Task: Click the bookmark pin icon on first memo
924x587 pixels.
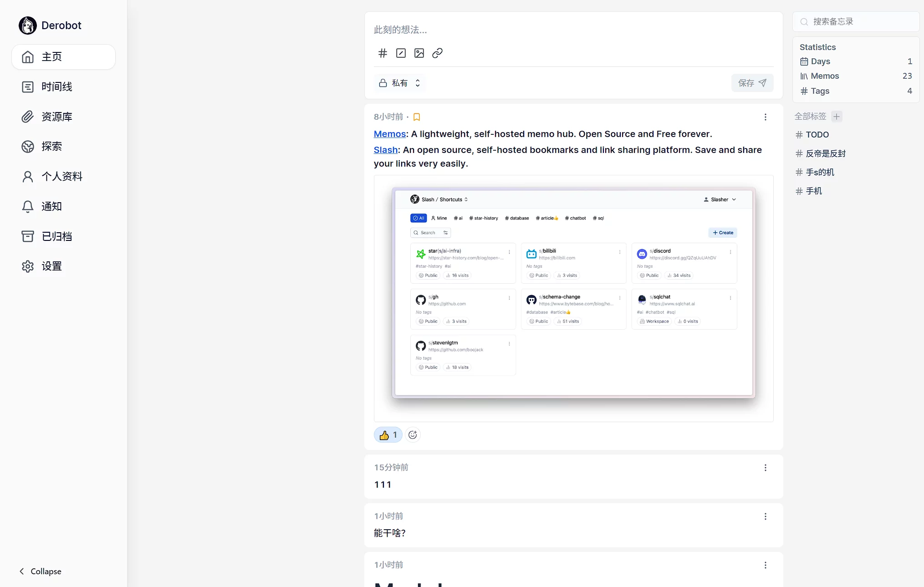Action: (416, 117)
